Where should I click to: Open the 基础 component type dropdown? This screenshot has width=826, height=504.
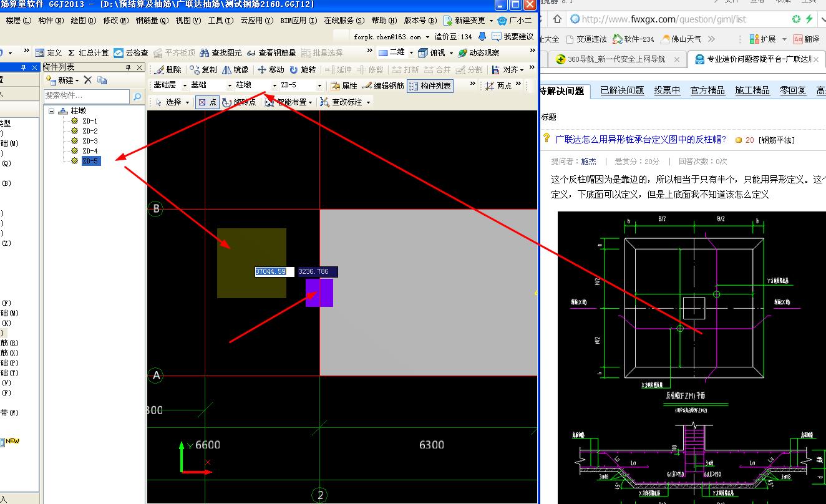(230, 85)
